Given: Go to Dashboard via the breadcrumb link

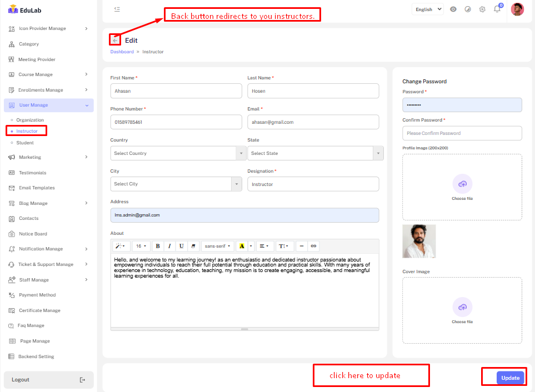Looking at the screenshot, I should tap(122, 52).
